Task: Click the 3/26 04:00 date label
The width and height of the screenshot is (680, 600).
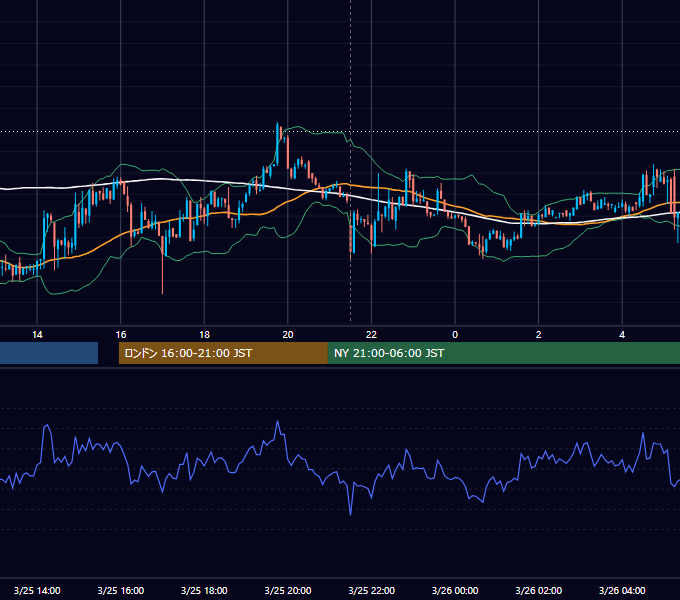Action: tap(622, 590)
